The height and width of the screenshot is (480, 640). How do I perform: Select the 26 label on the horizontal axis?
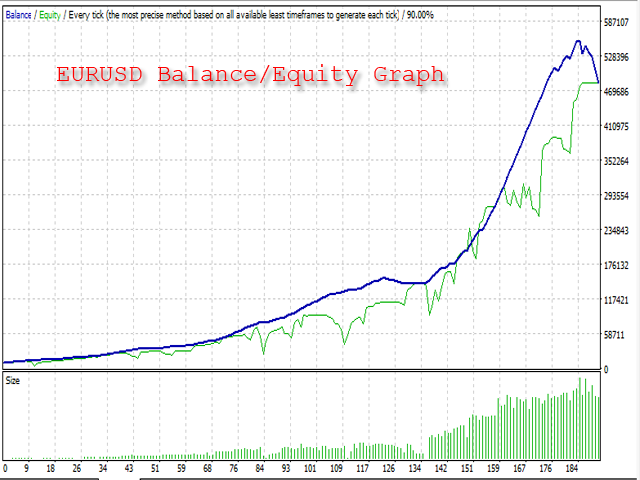[x=77, y=468]
